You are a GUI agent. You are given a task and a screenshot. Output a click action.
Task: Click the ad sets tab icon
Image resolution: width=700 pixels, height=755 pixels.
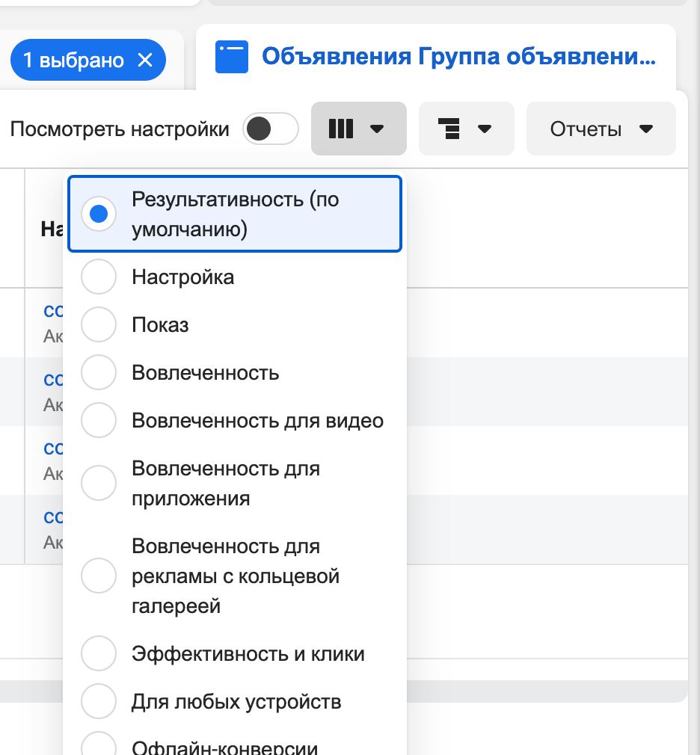231,57
